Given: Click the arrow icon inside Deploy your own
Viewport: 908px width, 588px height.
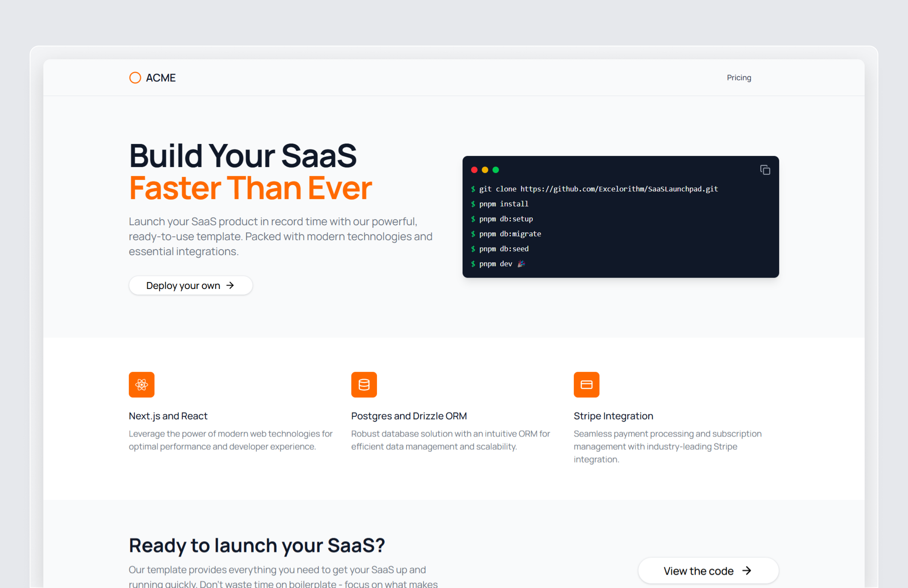Looking at the screenshot, I should (230, 285).
